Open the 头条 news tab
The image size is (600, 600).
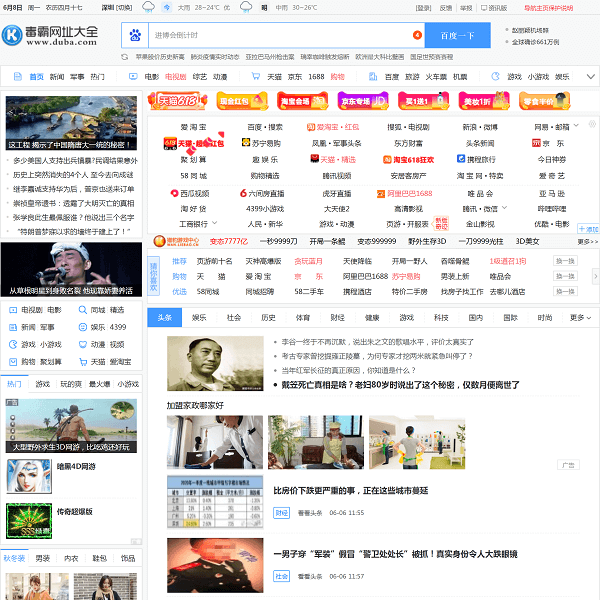165,318
